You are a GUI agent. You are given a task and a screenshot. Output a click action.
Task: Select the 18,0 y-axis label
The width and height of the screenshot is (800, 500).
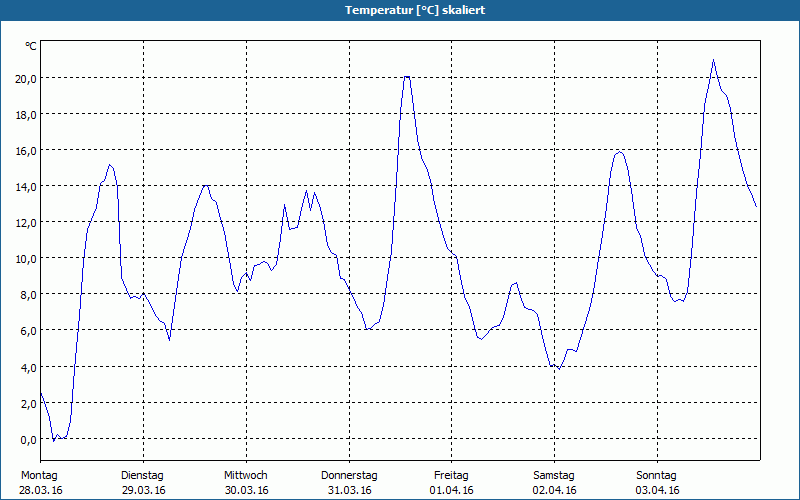tap(26, 115)
